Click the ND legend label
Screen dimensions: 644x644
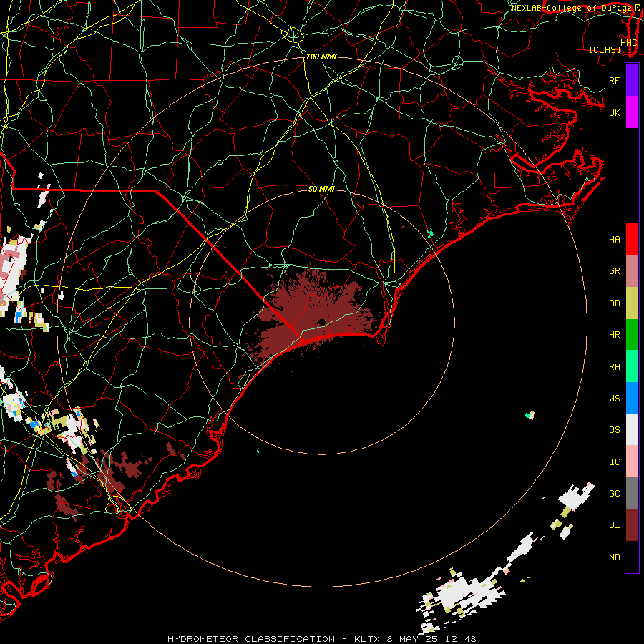click(x=614, y=557)
